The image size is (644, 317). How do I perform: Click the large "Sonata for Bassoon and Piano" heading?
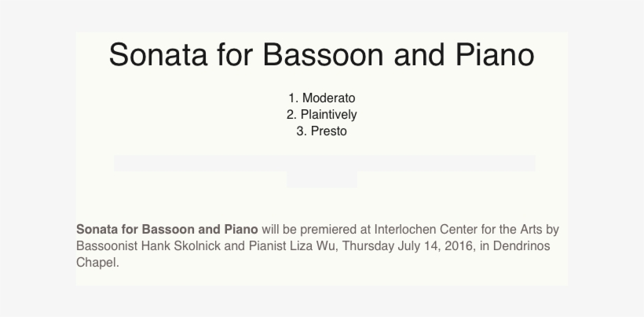(321, 57)
